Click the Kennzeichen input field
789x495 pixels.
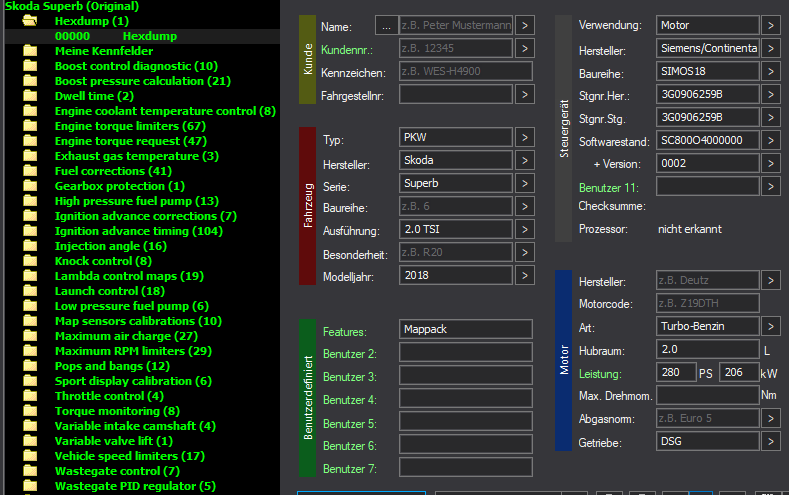465,71
